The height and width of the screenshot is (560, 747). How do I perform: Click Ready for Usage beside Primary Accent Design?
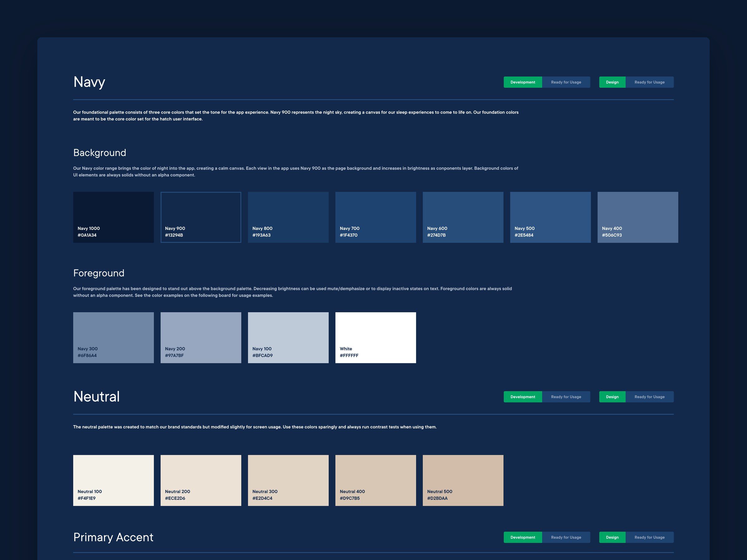coord(649,537)
